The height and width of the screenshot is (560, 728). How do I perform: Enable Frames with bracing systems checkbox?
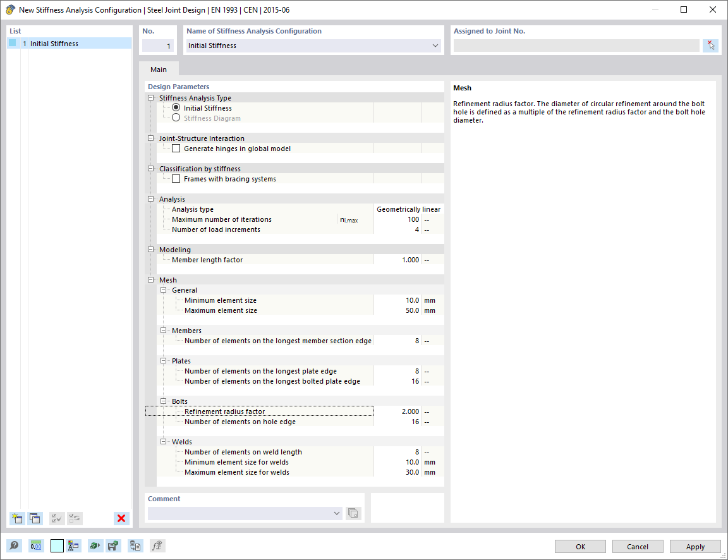point(176,179)
